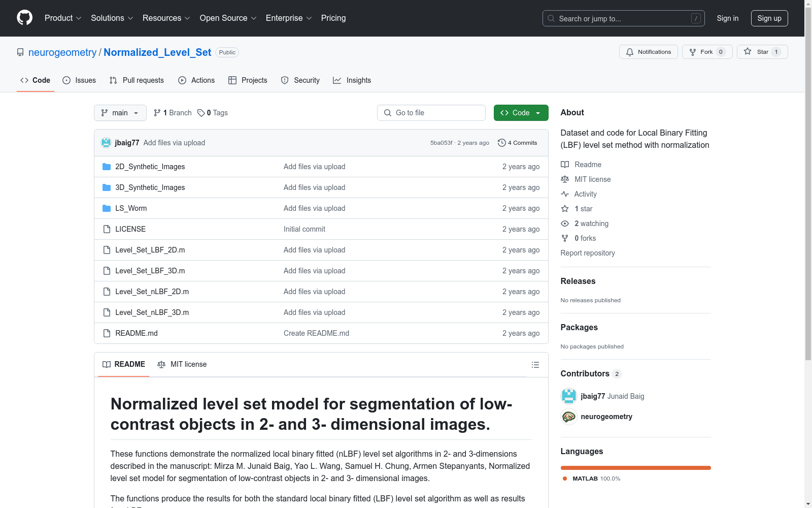Switch to MIT license tab in file viewer
Screen dimensions: 812x508
point(182,364)
